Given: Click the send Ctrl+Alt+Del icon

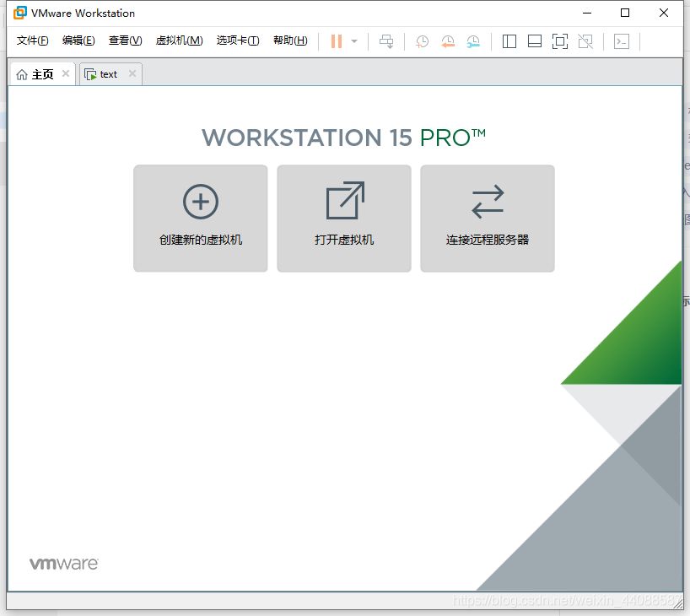Looking at the screenshot, I should pyautogui.click(x=386, y=41).
